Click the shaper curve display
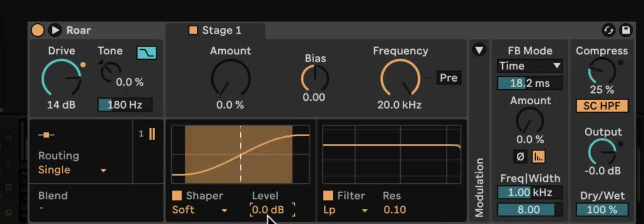 click(x=241, y=155)
